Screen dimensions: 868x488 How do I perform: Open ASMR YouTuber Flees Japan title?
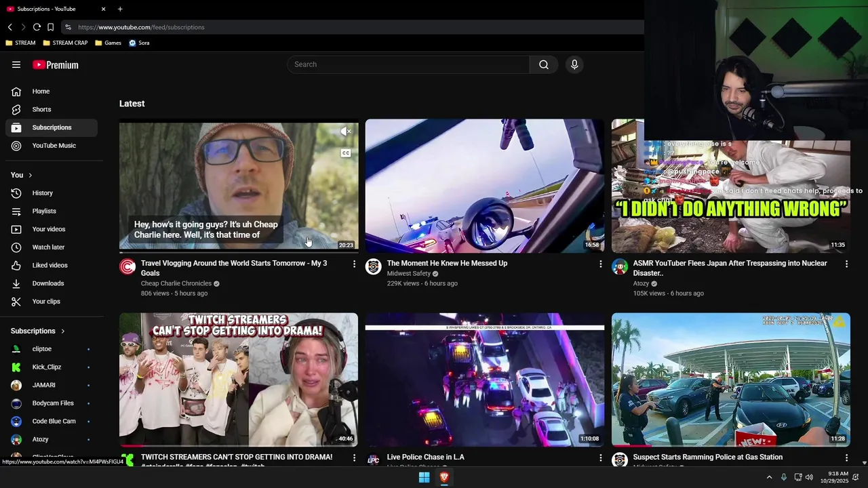pos(730,268)
